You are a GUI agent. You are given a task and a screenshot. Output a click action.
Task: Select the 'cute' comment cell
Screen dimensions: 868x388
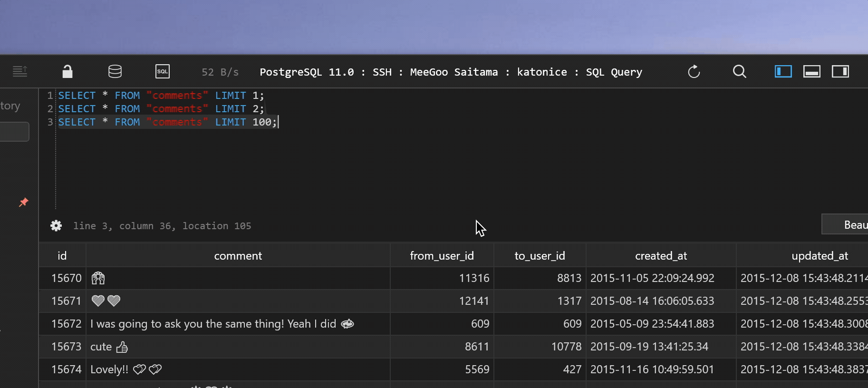[238, 347]
